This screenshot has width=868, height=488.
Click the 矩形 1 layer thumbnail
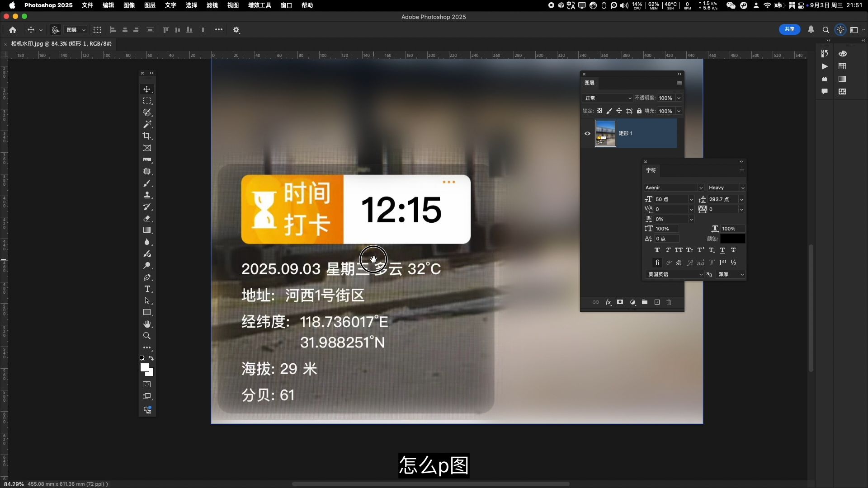point(605,133)
